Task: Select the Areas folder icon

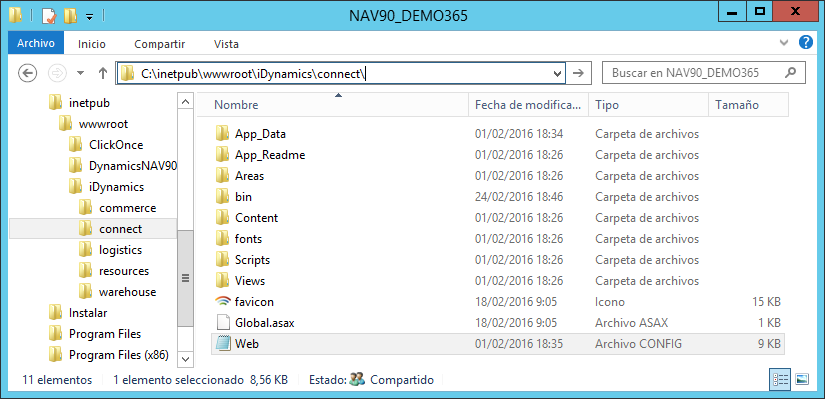Action: click(223, 176)
